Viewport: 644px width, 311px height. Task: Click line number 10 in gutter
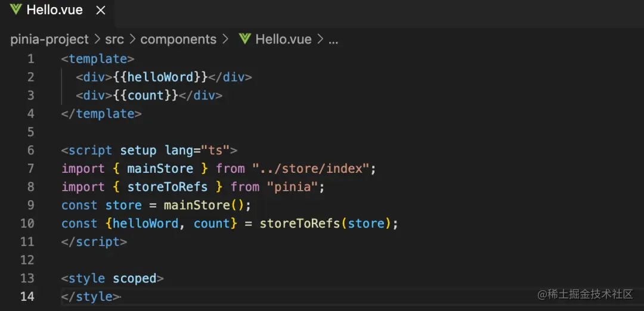click(x=27, y=223)
